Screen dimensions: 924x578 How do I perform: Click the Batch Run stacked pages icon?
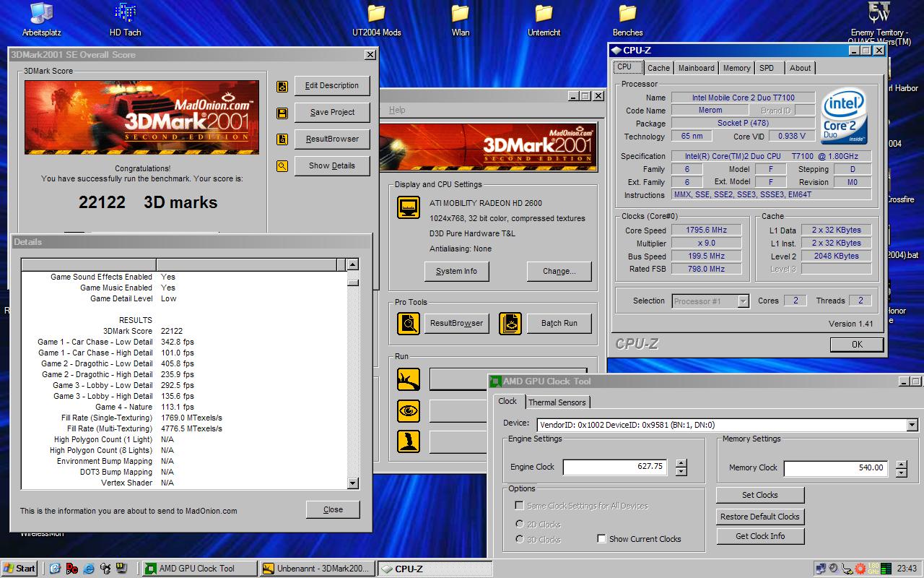510,323
